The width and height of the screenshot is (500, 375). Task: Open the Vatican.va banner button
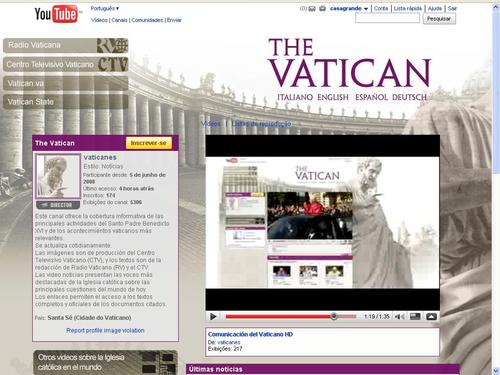pyautogui.click(x=66, y=83)
